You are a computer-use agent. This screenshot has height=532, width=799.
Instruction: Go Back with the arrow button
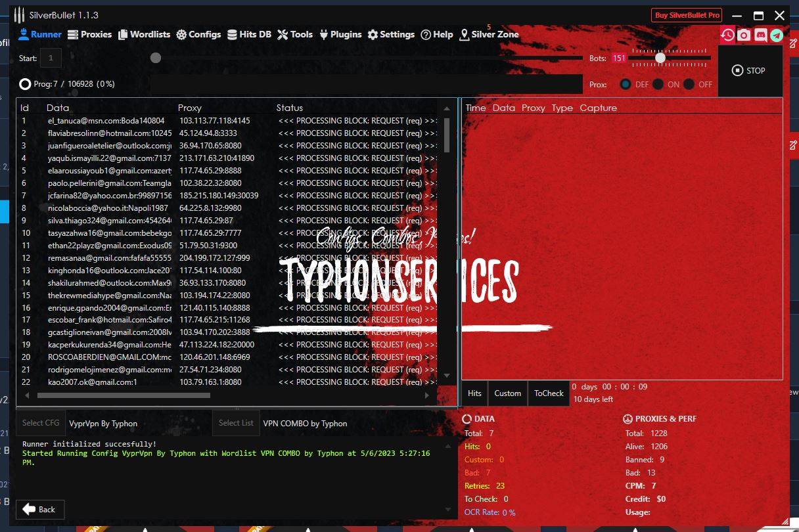coord(40,509)
